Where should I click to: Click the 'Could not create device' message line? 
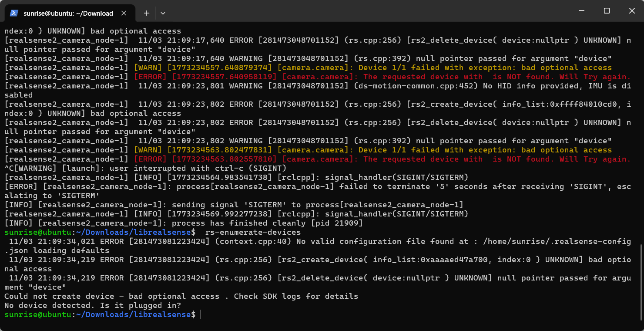(181, 296)
